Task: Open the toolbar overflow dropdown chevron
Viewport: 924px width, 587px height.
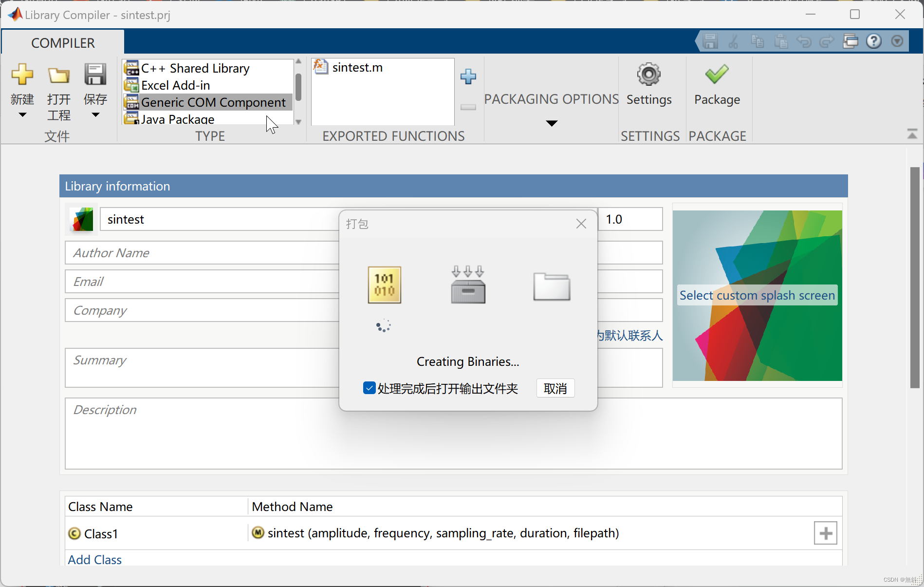Action: click(897, 41)
